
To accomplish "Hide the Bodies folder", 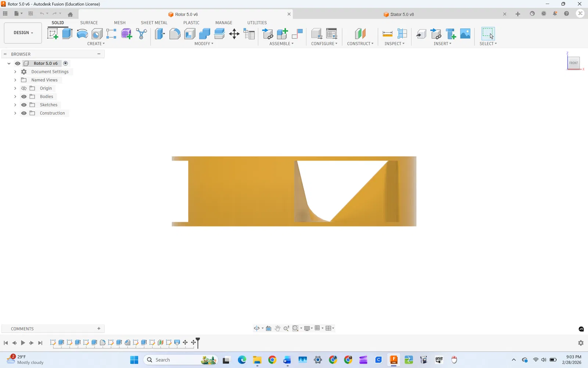I will (x=24, y=96).
